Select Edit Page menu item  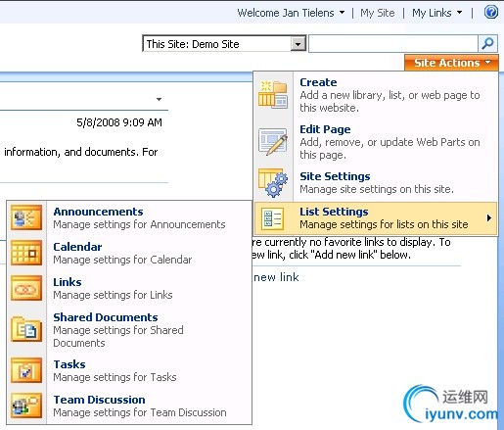pos(376,142)
